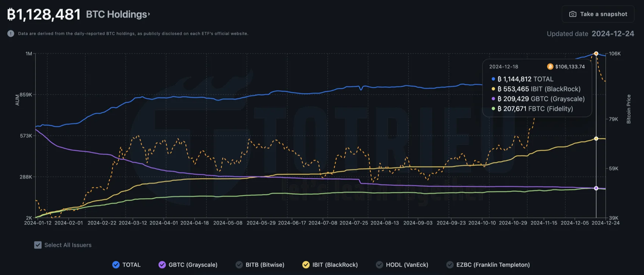
Task: Click the 2024-07-08 x-axis label
Action: [323, 223]
